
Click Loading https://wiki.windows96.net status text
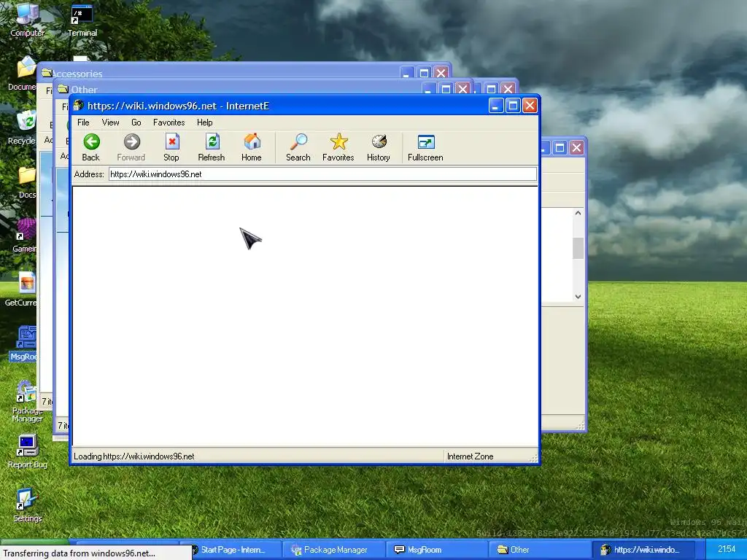coord(134,456)
